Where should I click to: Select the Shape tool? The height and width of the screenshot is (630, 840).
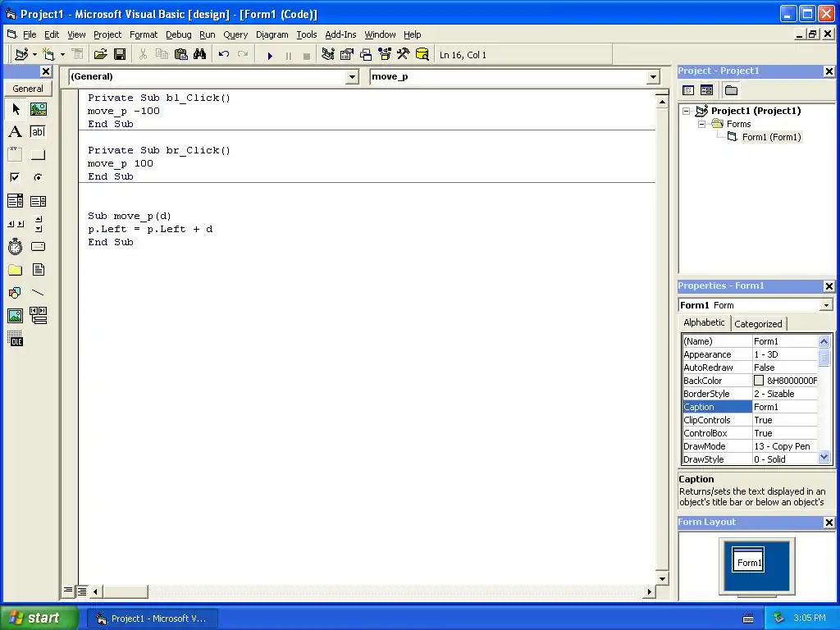pos(16,293)
